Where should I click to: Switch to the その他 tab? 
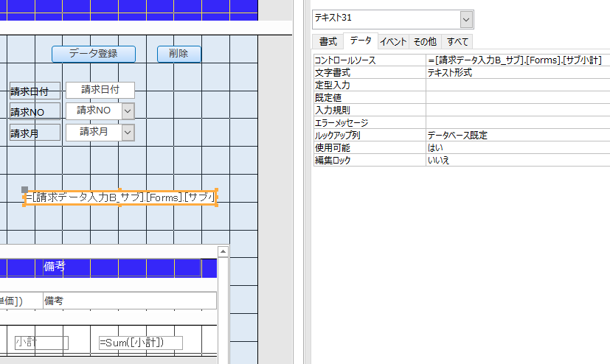pyautogui.click(x=425, y=41)
